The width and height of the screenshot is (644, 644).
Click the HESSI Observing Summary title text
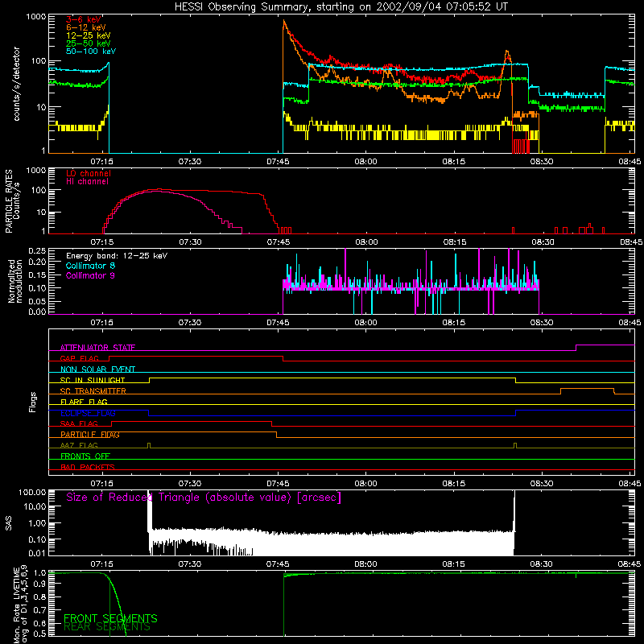[341, 7]
